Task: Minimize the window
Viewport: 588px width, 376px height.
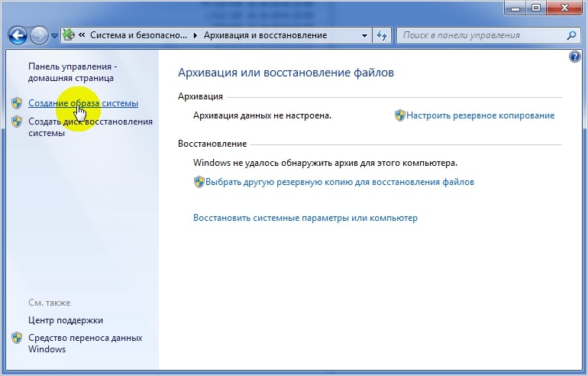Action: tap(515, 8)
